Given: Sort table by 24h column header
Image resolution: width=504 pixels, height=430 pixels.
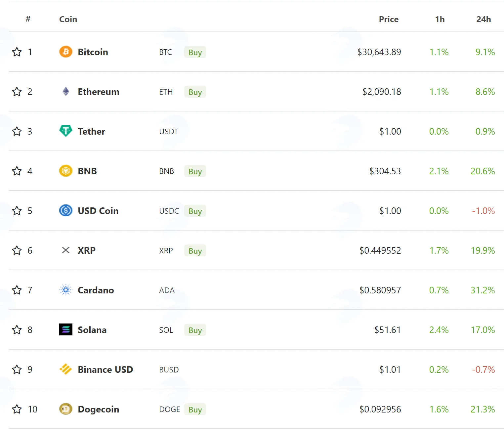Looking at the screenshot, I should click(483, 19).
